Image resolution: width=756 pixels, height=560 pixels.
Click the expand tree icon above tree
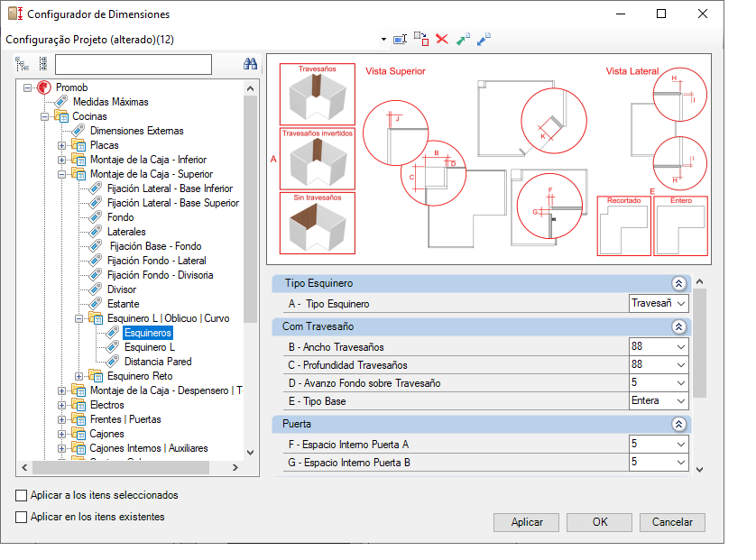point(22,64)
